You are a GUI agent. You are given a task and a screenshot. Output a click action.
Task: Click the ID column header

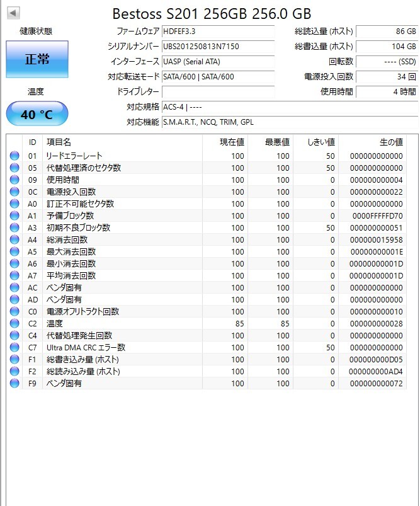pos(33,142)
